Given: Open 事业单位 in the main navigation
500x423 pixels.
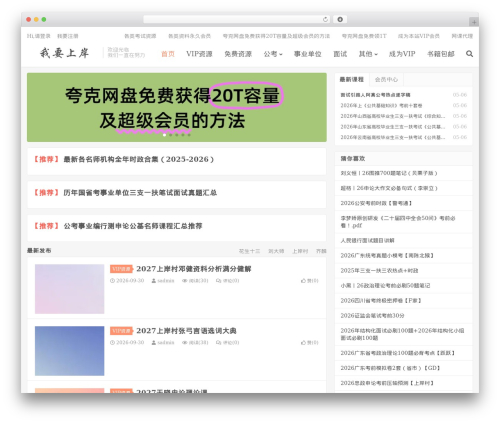Looking at the screenshot, I should click(307, 54).
